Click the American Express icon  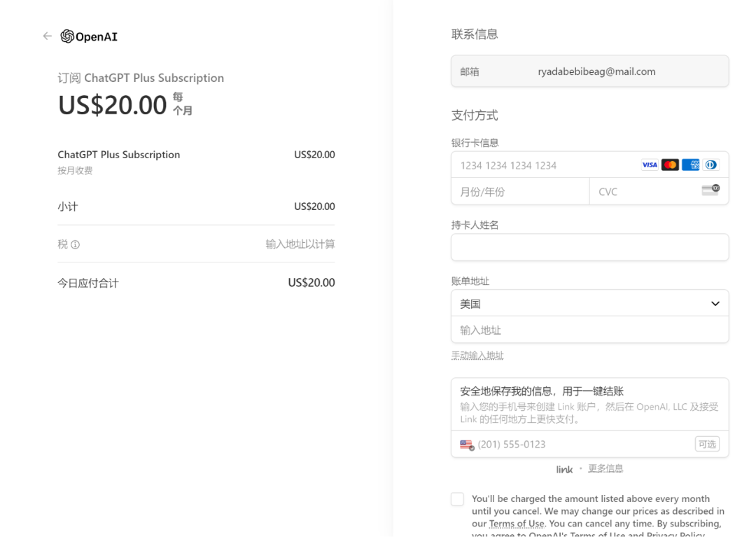(x=690, y=165)
